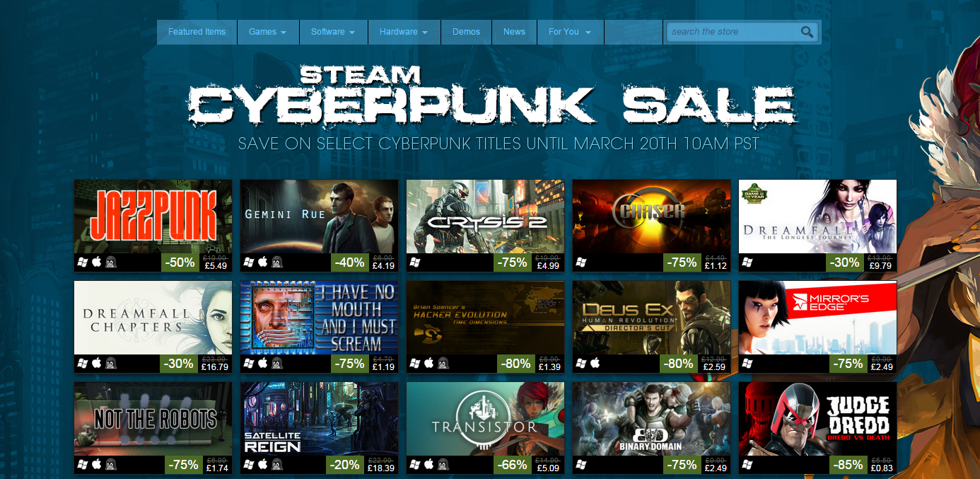View the Crysis 2 game banner
The width and height of the screenshot is (980, 479).
(486, 217)
